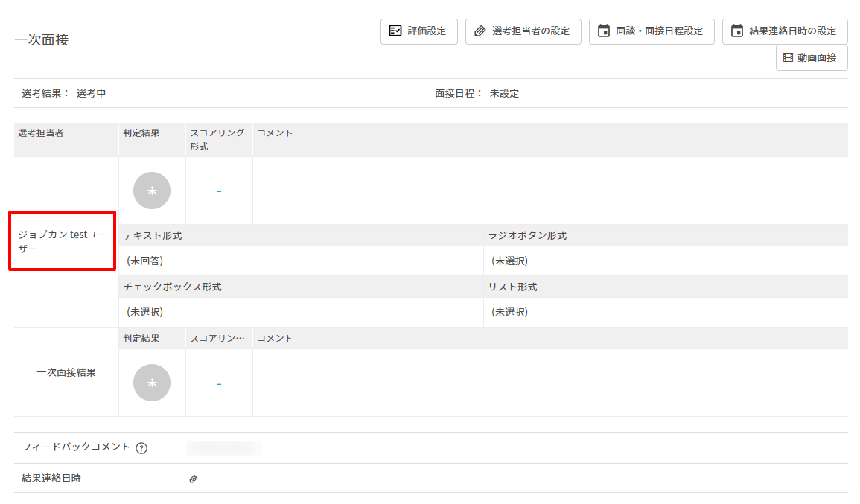Click the scoring dash in the 一次面接結果 row
860x504 pixels.
tap(219, 383)
